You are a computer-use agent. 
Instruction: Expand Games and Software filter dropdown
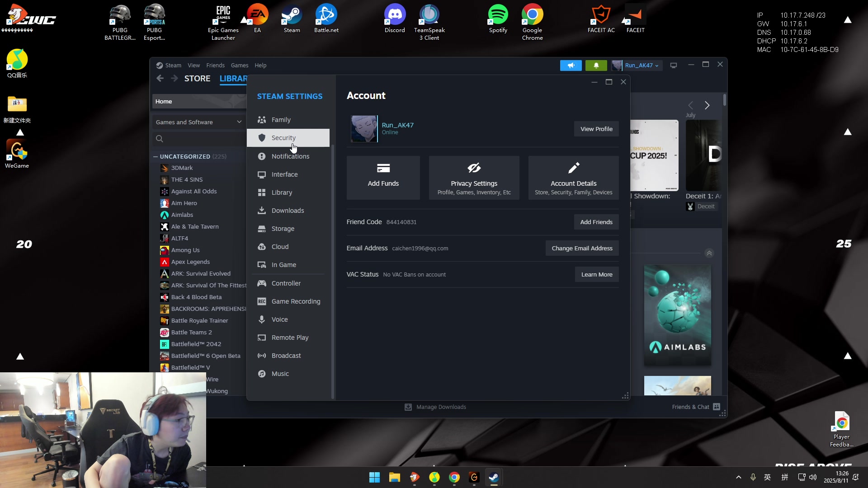click(199, 122)
